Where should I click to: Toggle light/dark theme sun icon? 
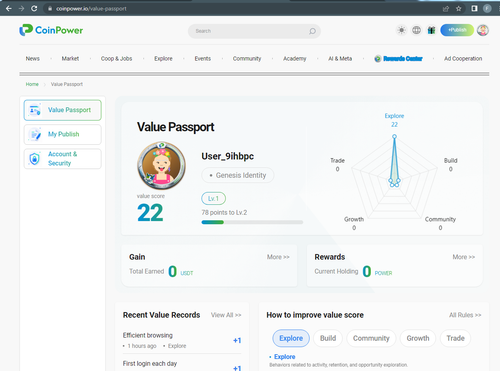pos(402,30)
